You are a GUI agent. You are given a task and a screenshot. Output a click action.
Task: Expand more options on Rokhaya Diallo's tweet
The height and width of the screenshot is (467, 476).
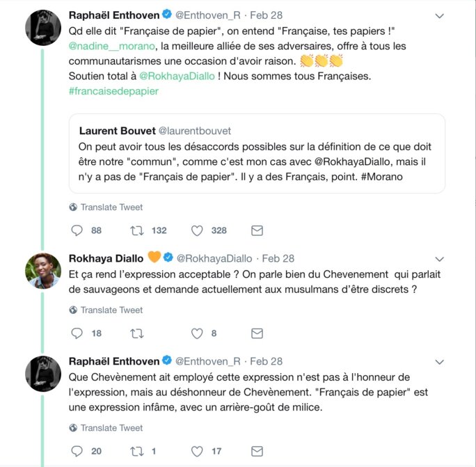coord(439,259)
